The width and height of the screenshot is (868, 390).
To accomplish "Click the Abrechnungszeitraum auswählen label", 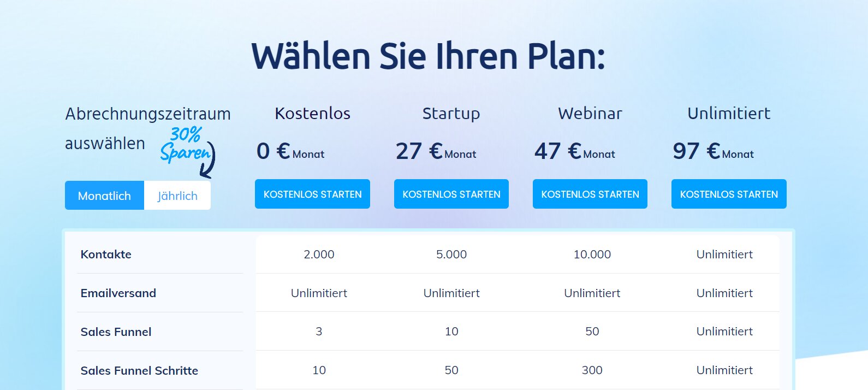I will point(148,128).
